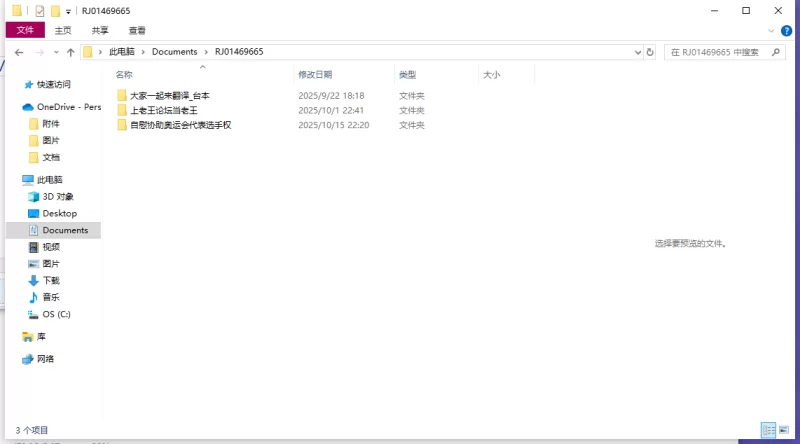Viewport: 800px width, 444px height.
Task: Open the 文件 menu tab
Action: [25, 31]
